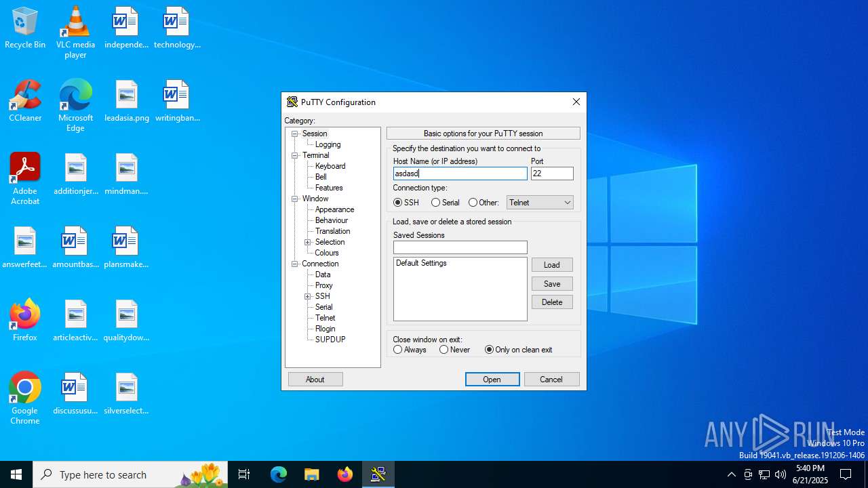Show hidden system tray icons
The image size is (868, 488).
tap(731, 474)
